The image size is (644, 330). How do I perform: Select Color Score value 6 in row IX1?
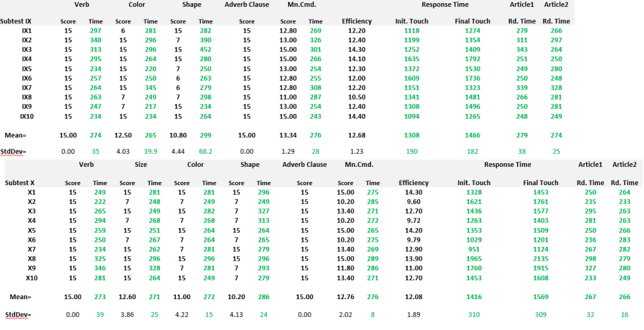point(123,31)
